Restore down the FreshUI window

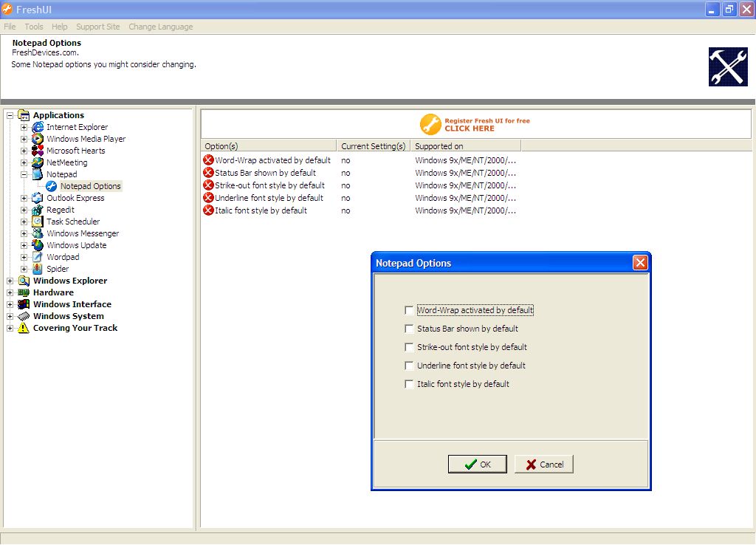coord(729,9)
